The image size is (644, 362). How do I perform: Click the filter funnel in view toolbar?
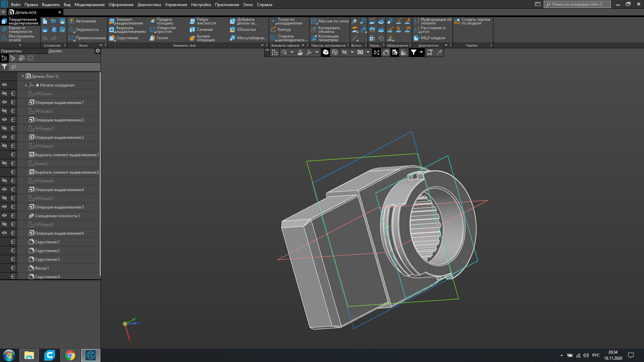[414, 52]
